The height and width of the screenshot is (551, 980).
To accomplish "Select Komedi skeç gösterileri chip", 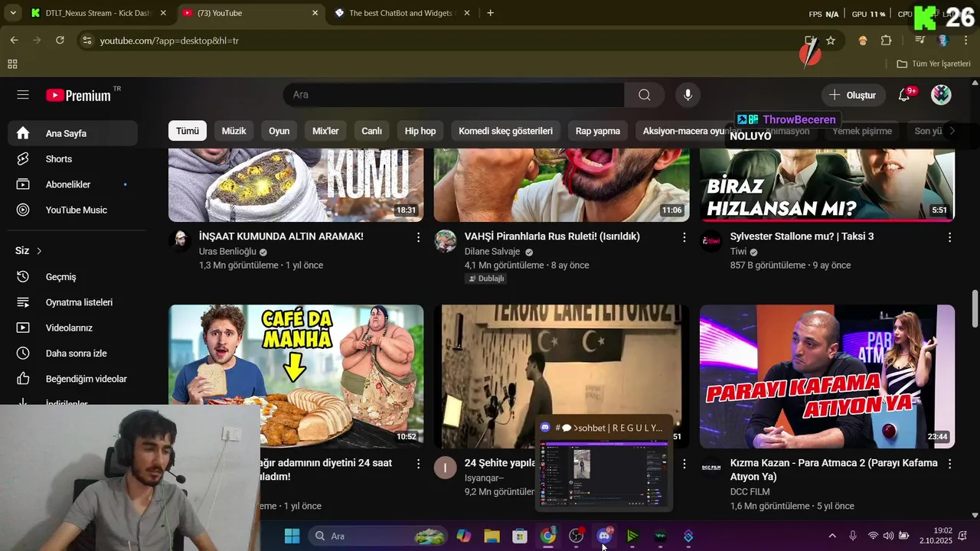I will [505, 131].
